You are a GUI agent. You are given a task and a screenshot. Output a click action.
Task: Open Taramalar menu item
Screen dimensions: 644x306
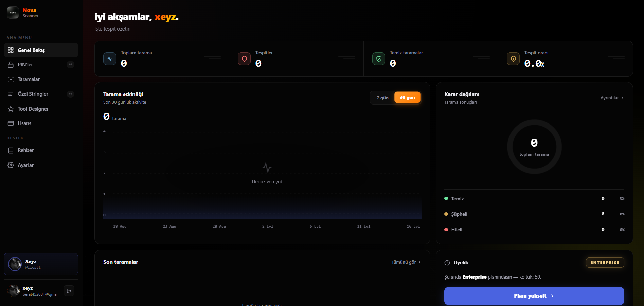[x=41, y=79]
